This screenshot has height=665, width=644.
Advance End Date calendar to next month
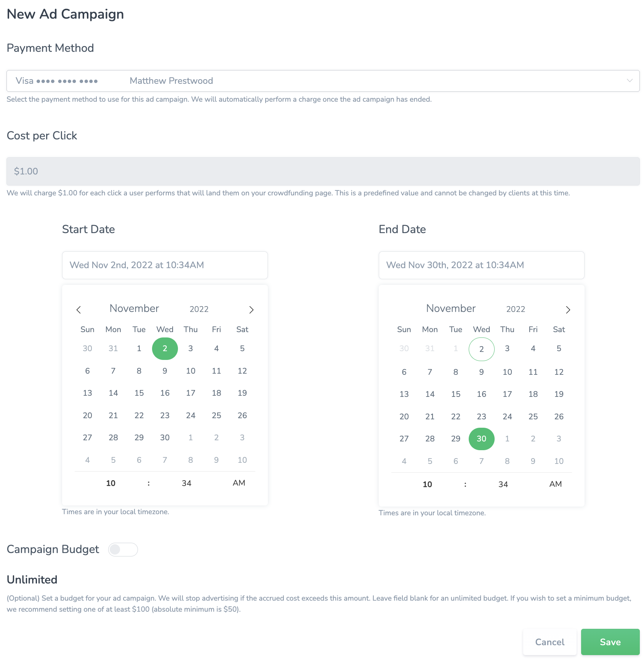click(x=568, y=310)
